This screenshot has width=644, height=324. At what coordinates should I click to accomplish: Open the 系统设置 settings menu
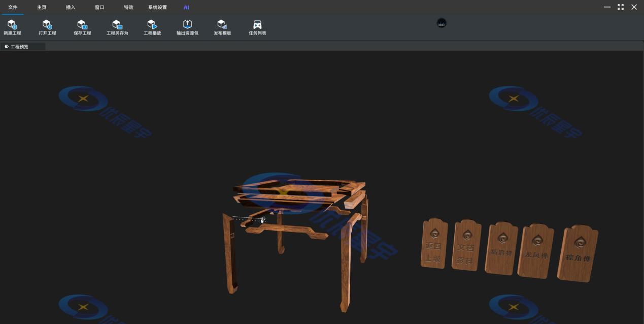pos(157,7)
